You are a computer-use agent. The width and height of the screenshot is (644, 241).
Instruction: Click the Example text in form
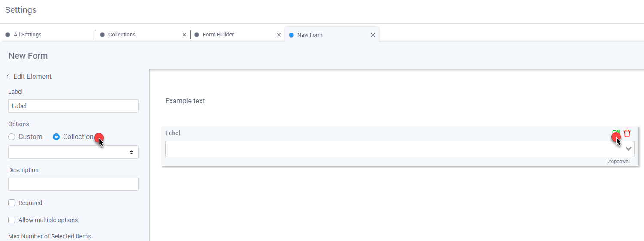click(x=185, y=101)
